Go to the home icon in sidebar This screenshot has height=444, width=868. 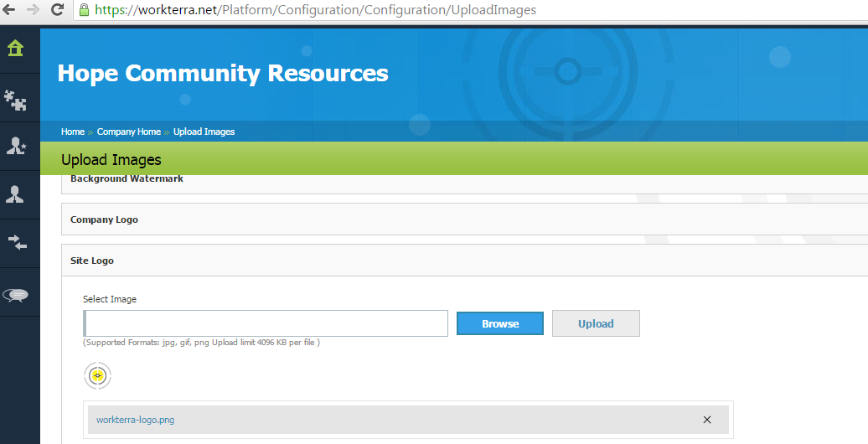point(15,48)
